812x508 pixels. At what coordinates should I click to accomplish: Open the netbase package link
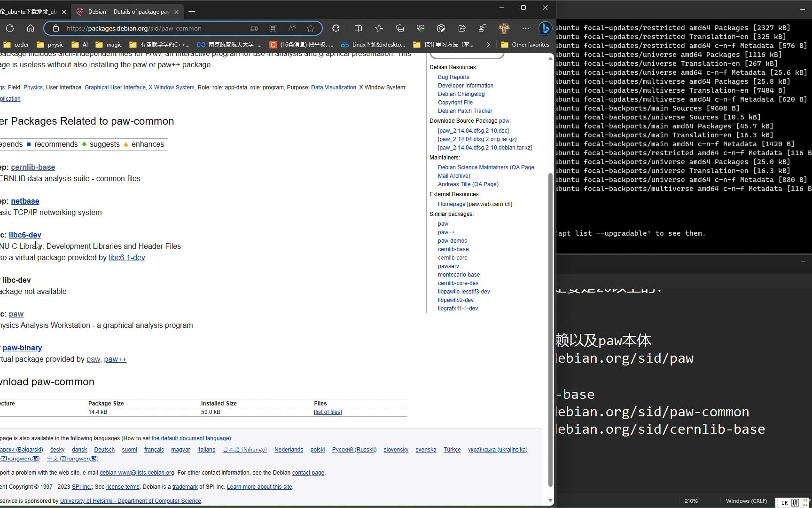pyautogui.click(x=25, y=201)
